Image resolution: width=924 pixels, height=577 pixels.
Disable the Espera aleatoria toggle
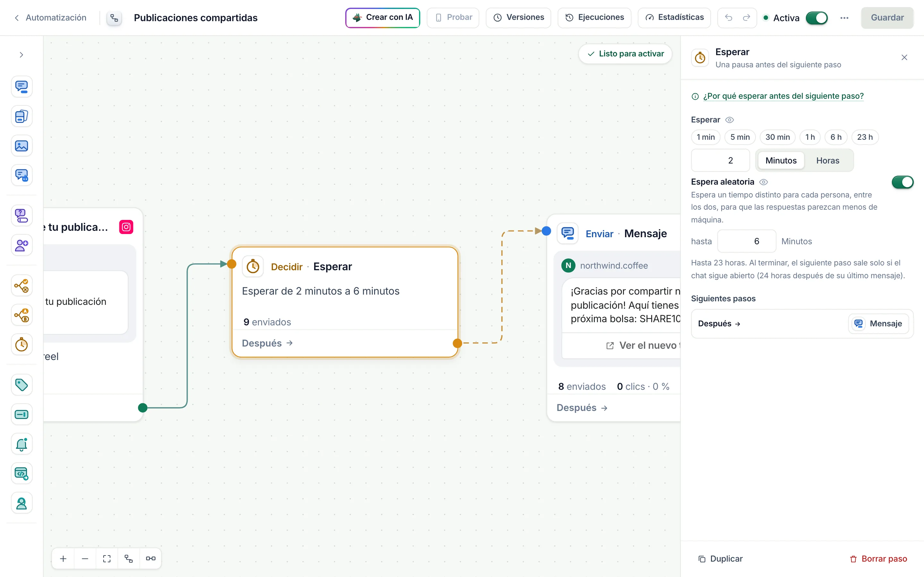pos(903,182)
